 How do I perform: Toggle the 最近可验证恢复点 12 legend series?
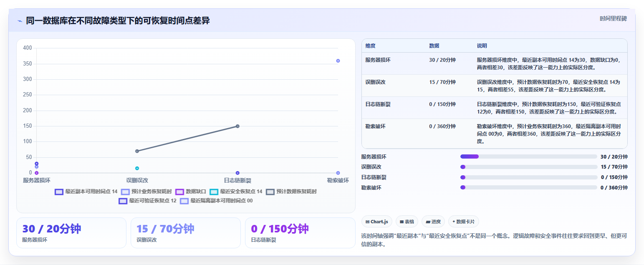[x=147, y=201]
